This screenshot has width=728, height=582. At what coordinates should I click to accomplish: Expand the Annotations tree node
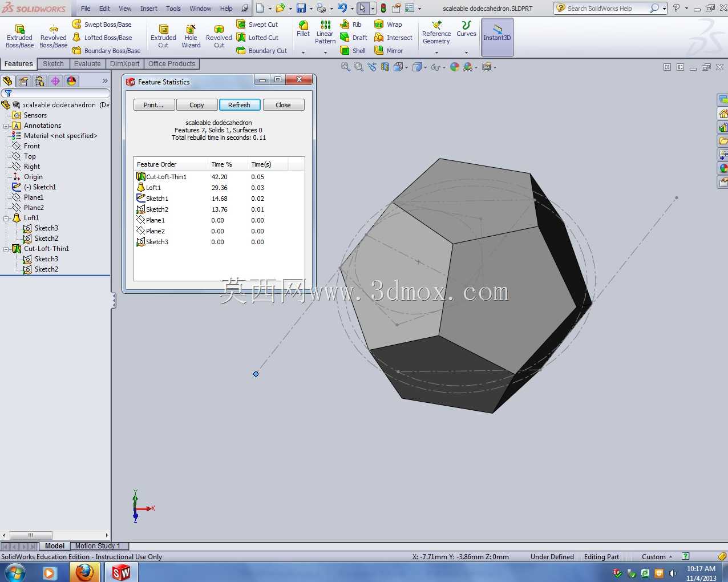coord(6,126)
